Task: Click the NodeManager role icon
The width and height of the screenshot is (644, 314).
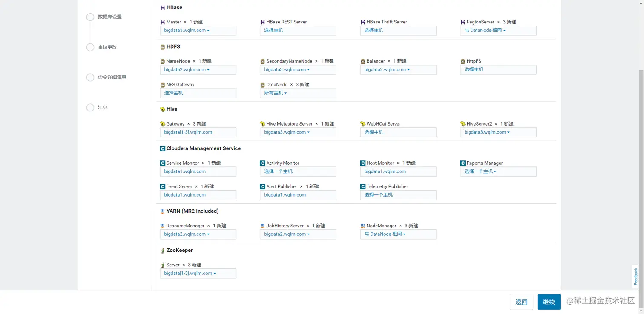Action: click(363, 226)
